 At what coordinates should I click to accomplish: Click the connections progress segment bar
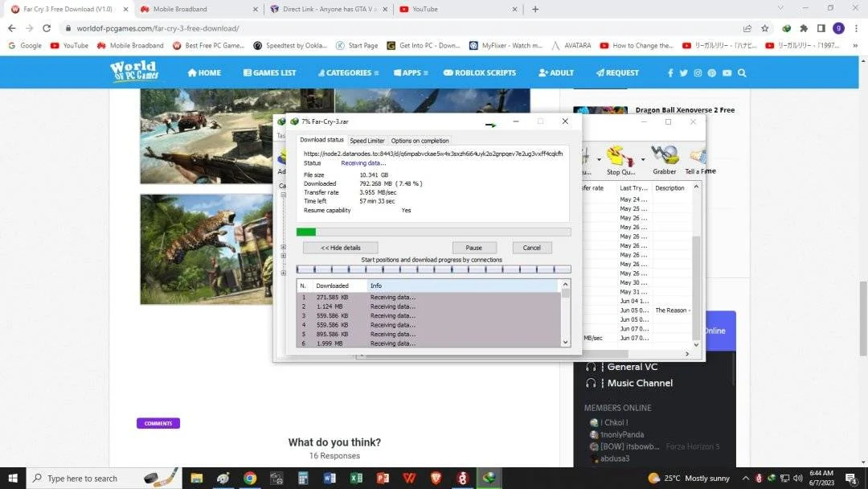pos(433,269)
